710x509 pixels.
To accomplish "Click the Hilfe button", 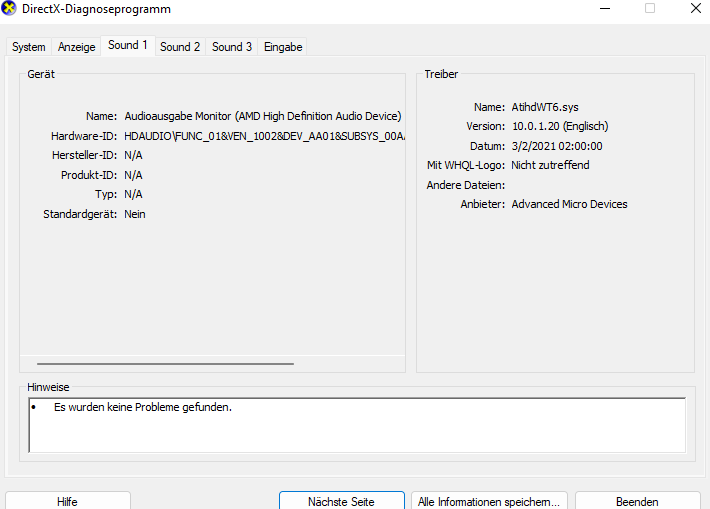I will point(67,501).
